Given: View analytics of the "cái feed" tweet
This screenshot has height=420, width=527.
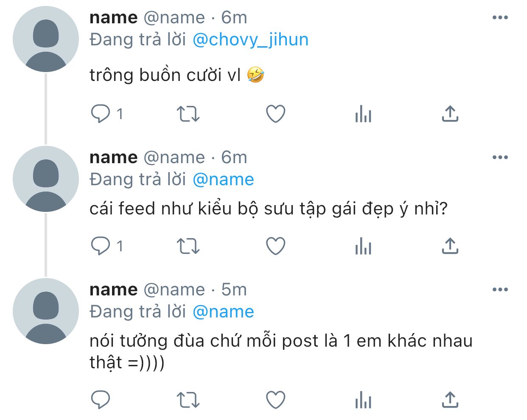Looking at the screenshot, I should 363,246.
